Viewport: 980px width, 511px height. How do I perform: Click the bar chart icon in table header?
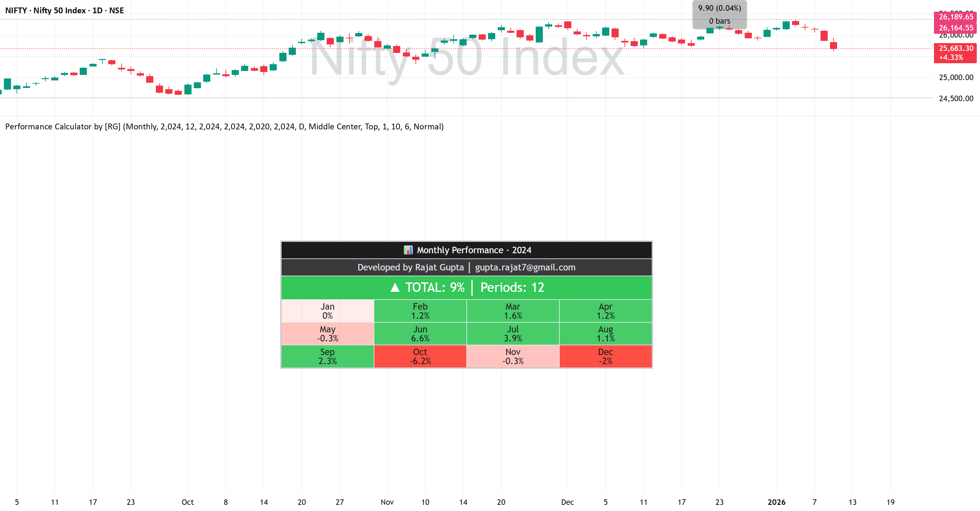pyautogui.click(x=408, y=250)
